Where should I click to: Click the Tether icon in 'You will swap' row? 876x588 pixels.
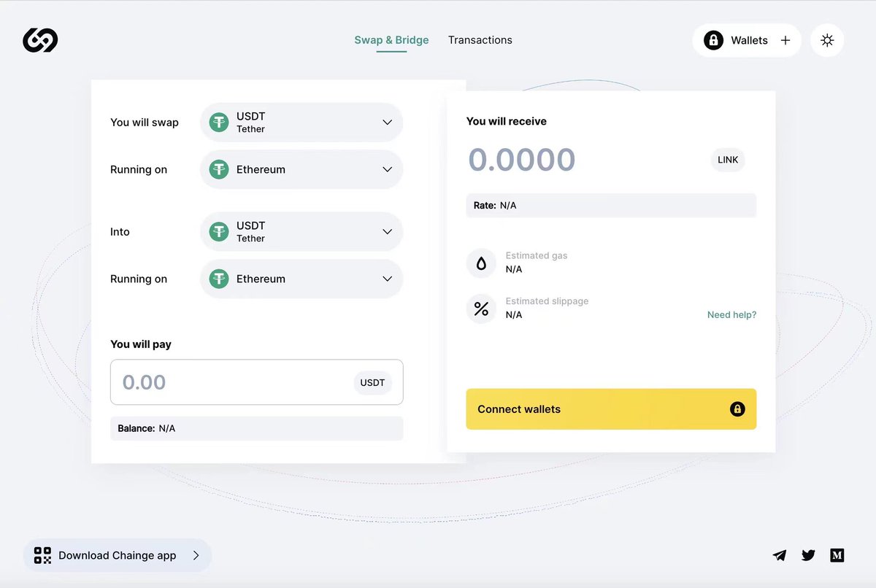coord(219,122)
